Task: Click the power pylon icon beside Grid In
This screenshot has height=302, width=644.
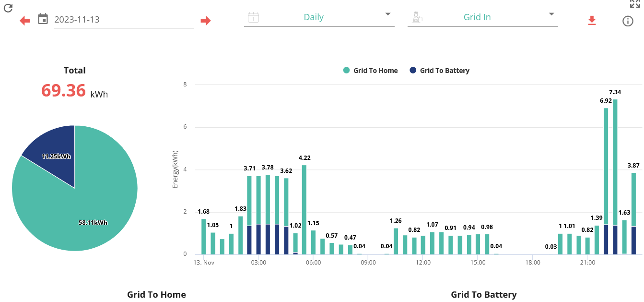Action: 416,18
